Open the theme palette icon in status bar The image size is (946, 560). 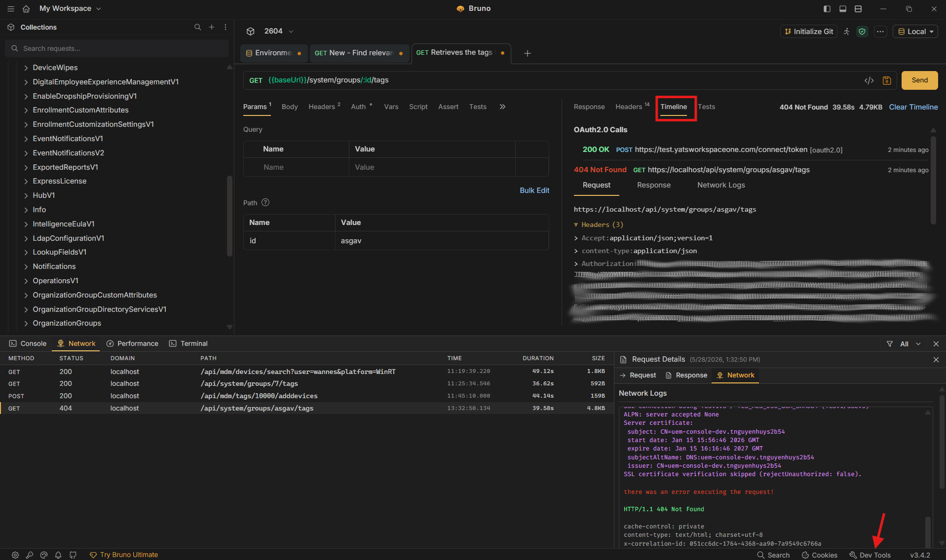click(44, 555)
